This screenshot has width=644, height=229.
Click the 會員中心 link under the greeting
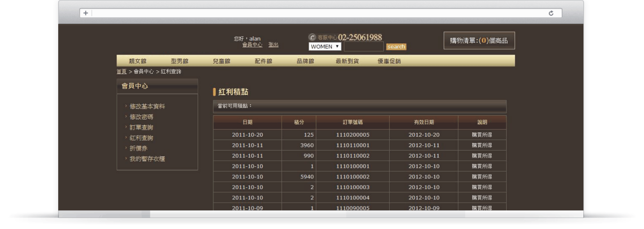pyautogui.click(x=252, y=45)
